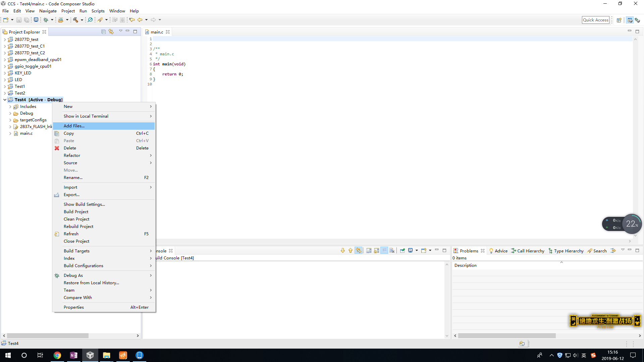The width and height of the screenshot is (644, 362).
Task: Click Collapse All in Project Explorer
Action: click(103, 32)
